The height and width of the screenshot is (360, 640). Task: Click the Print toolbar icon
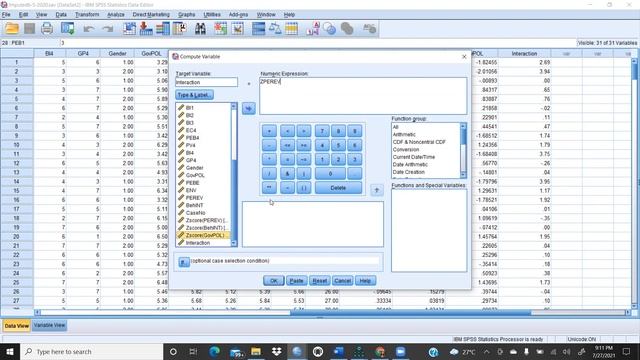click(47, 29)
